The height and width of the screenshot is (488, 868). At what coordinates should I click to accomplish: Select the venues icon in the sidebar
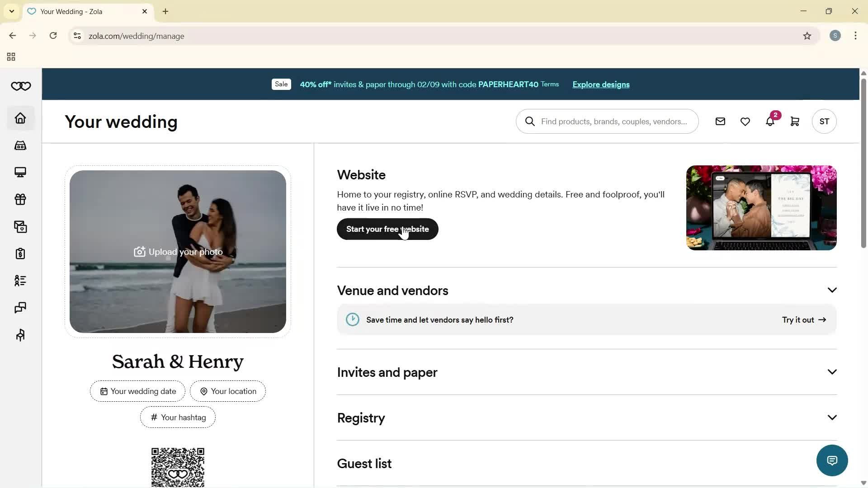click(x=20, y=145)
